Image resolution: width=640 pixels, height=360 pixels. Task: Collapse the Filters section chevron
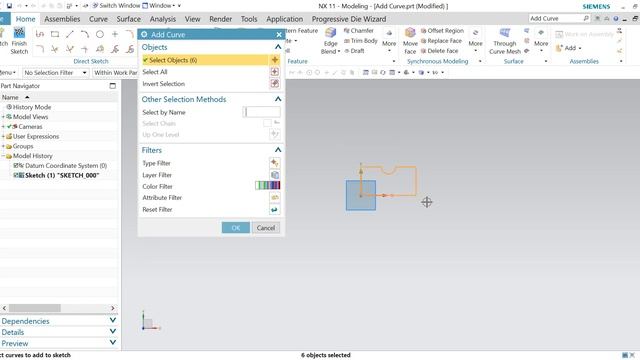(278, 150)
